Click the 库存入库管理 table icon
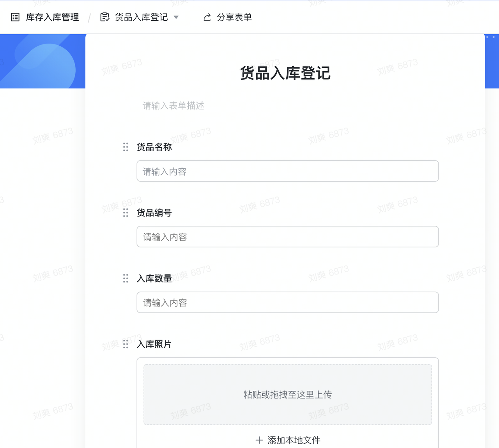499x448 pixels. pyautogui.click(x=15, y=17)
